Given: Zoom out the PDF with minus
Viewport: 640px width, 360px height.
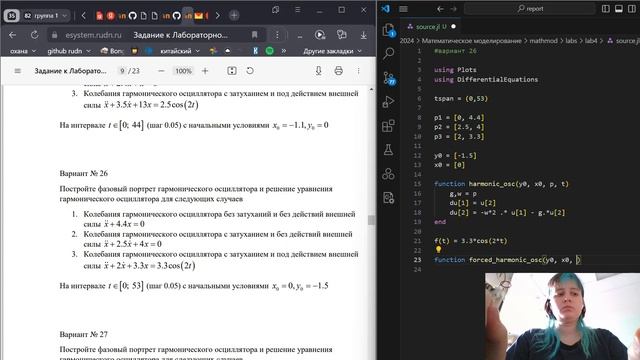Looking at the screenshot, I should click(161, 71).
